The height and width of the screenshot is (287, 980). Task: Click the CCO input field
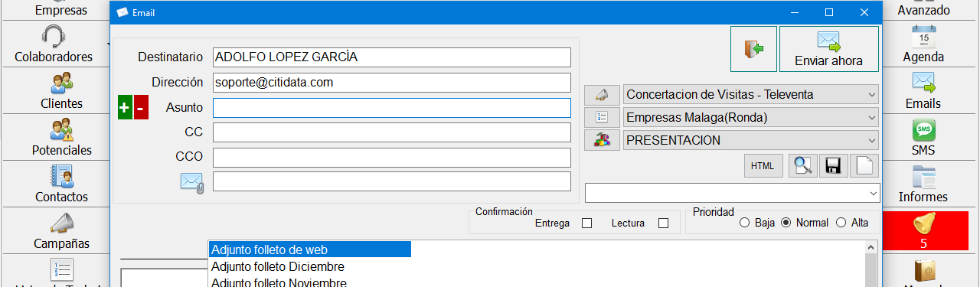(x=392, y=158)
